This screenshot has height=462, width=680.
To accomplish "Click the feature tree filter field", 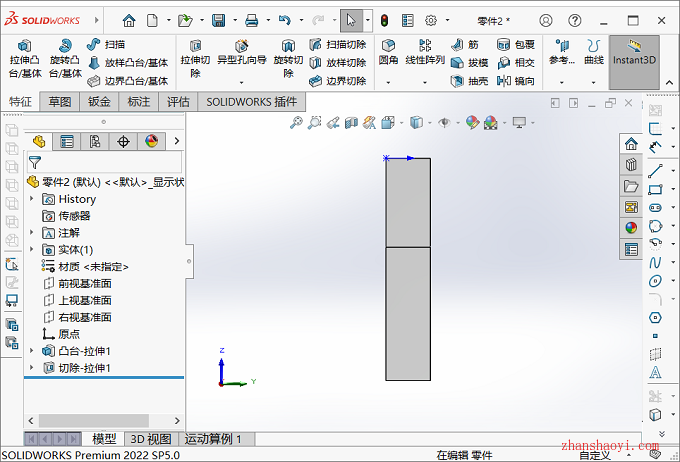I will coord(105,163).
